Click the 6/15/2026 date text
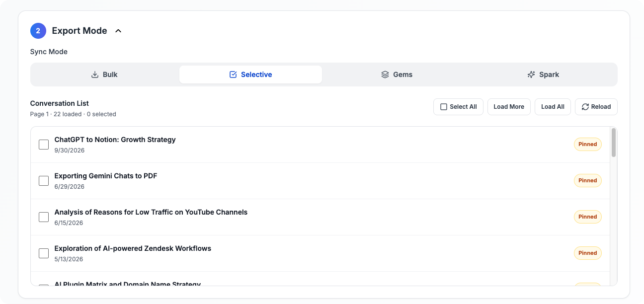 [x=69, y=223]
